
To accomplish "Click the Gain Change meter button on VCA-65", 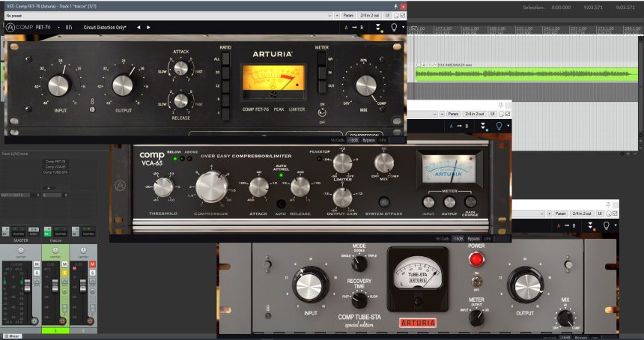I will 470,202.
